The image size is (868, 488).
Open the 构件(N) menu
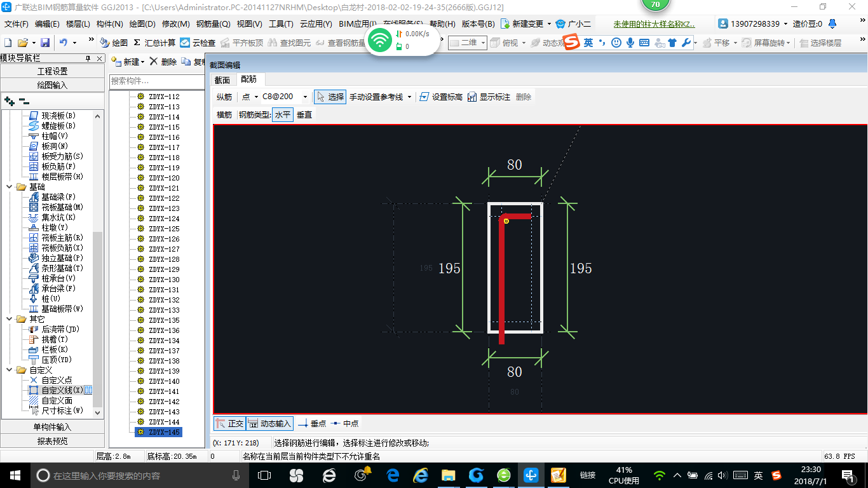[x=109, y=24]
